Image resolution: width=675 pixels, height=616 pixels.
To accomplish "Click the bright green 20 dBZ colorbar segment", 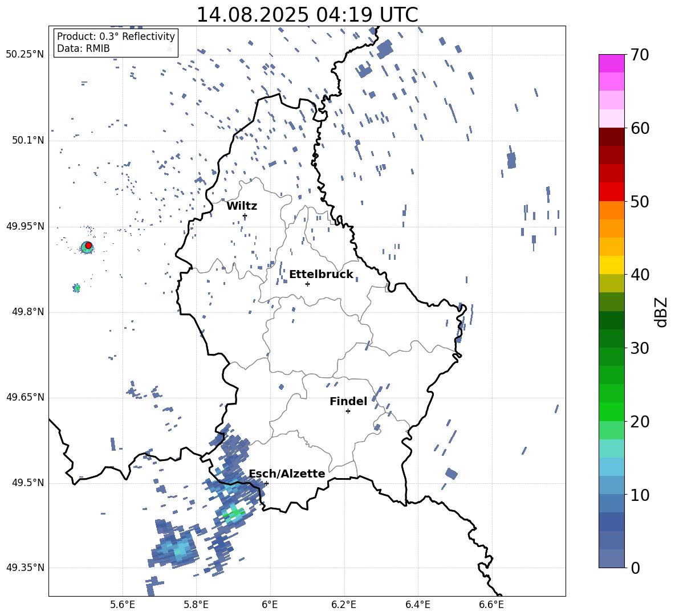I will click(611, 411).
